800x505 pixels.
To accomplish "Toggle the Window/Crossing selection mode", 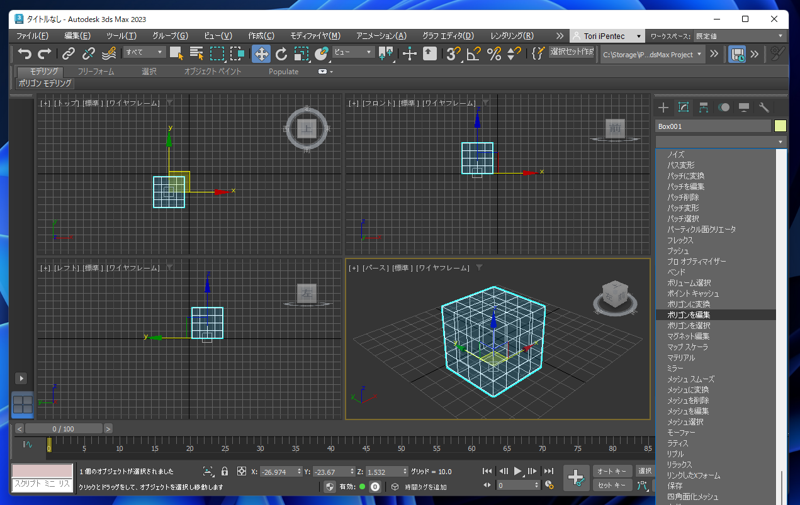I will point(237,54).
